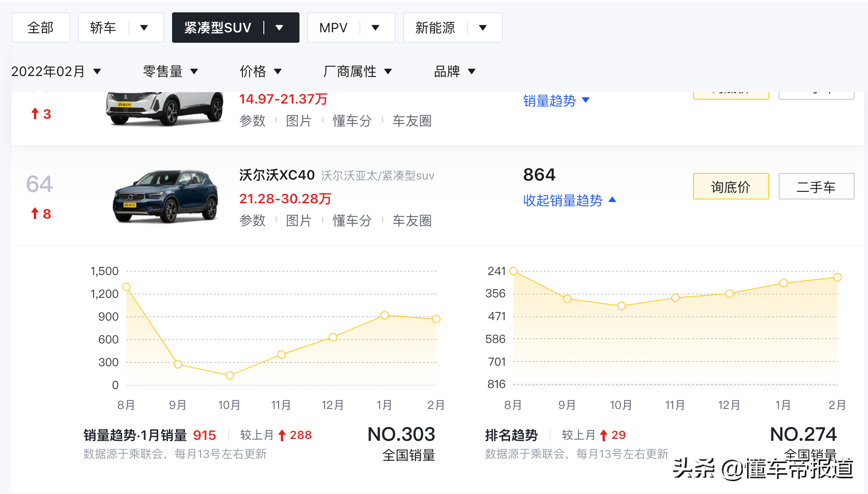Open the 零售量 filter dropdown

[170, 71]
